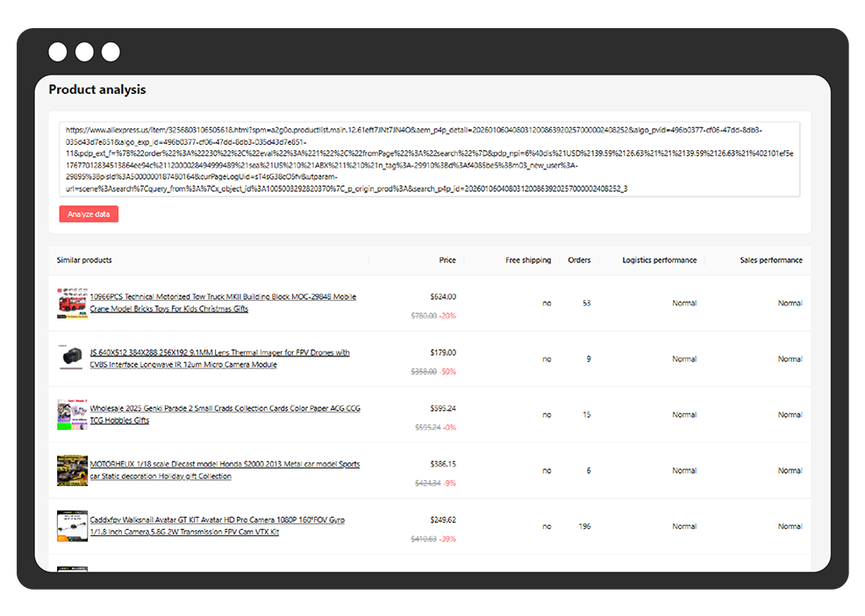Click the Analyze data button
This screenshot has width=865, height=616.
pyautogui.click(x=89, y=214)
